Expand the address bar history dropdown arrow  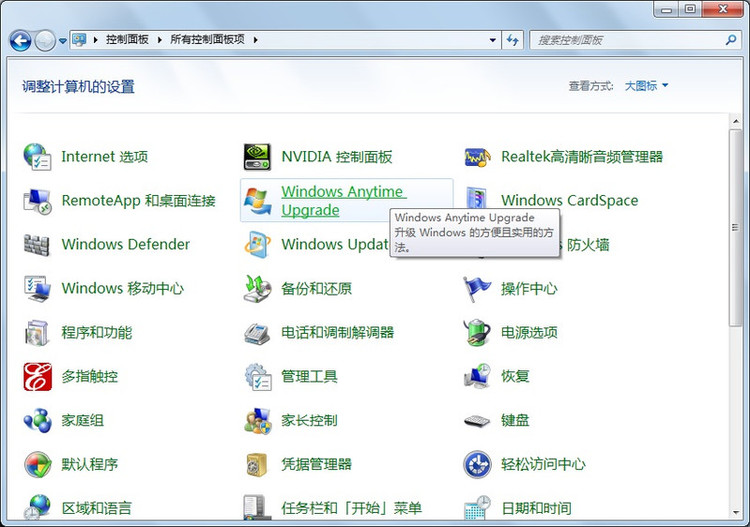493,40
